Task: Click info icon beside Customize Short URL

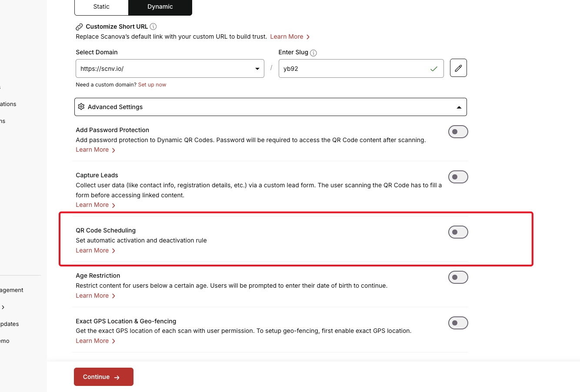Action: click(153, 27)
